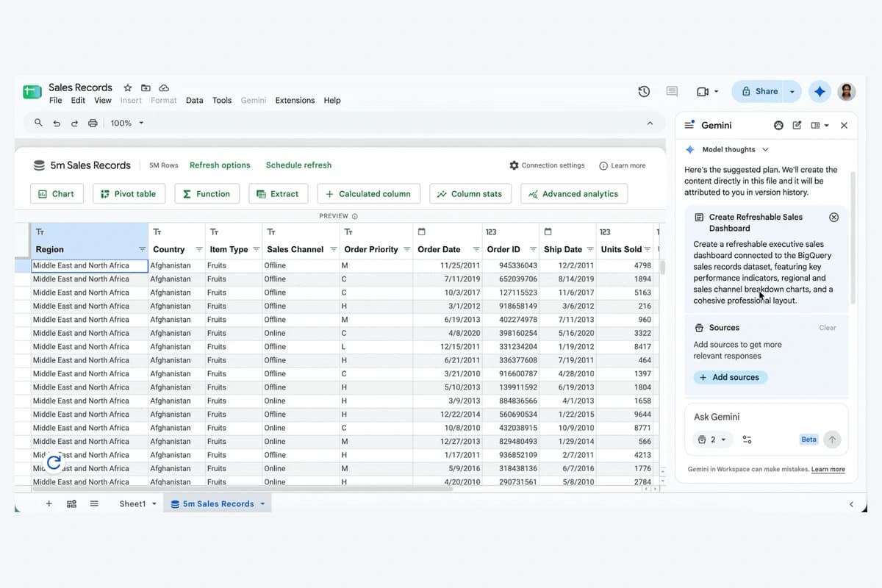Click Add sources in Gemini panel

click(731, 378)
